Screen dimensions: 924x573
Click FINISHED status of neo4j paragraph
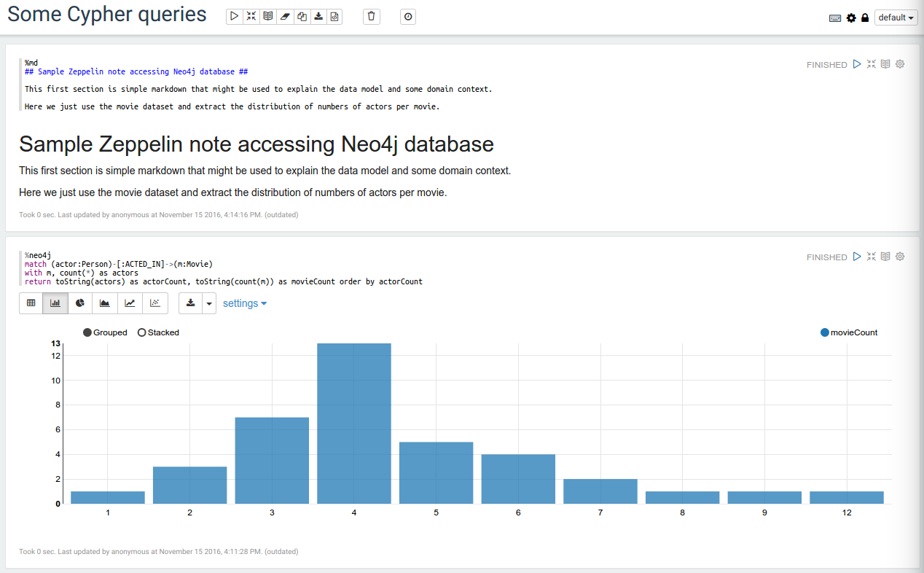(x=827, y=257)
